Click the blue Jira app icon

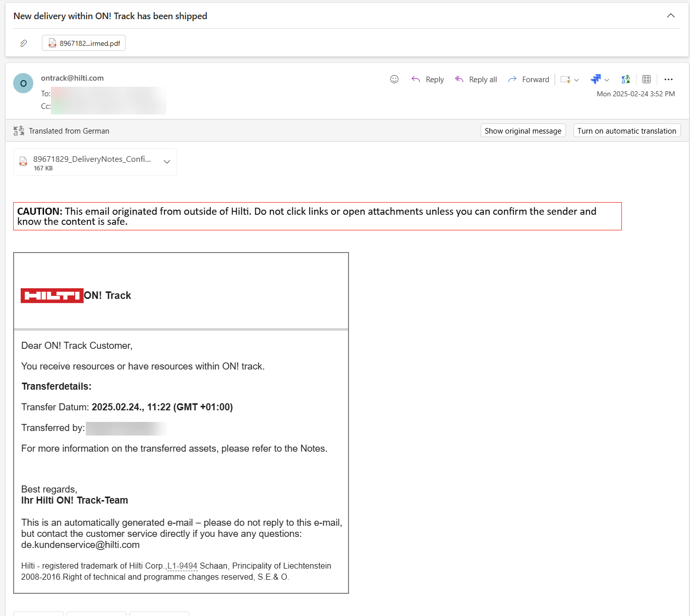[596, 79]
